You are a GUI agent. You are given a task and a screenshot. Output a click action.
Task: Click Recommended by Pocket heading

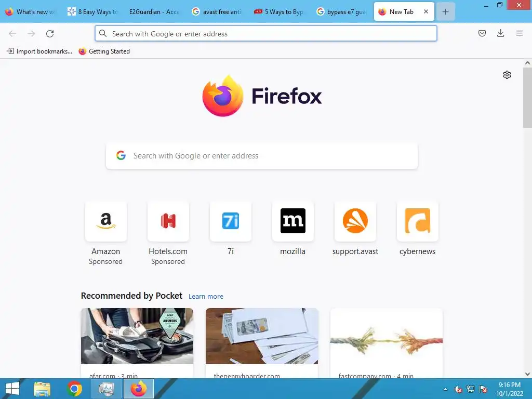(x=131, y=296)
